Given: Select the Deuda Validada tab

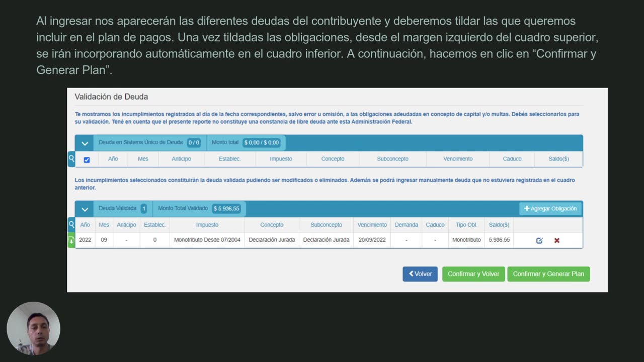Looking at the screenshot, I should coord(123,208).
